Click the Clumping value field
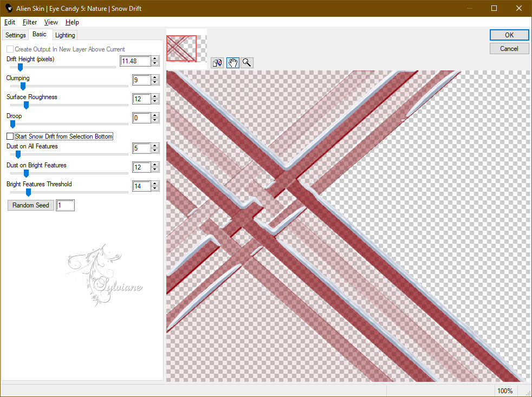 pos(141,80)
